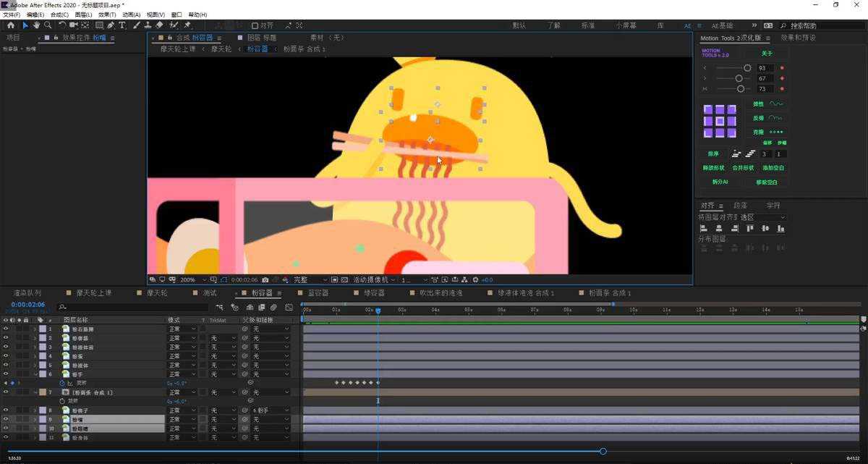Adjust the top Motion Tools slider at 93

[747, 68]
